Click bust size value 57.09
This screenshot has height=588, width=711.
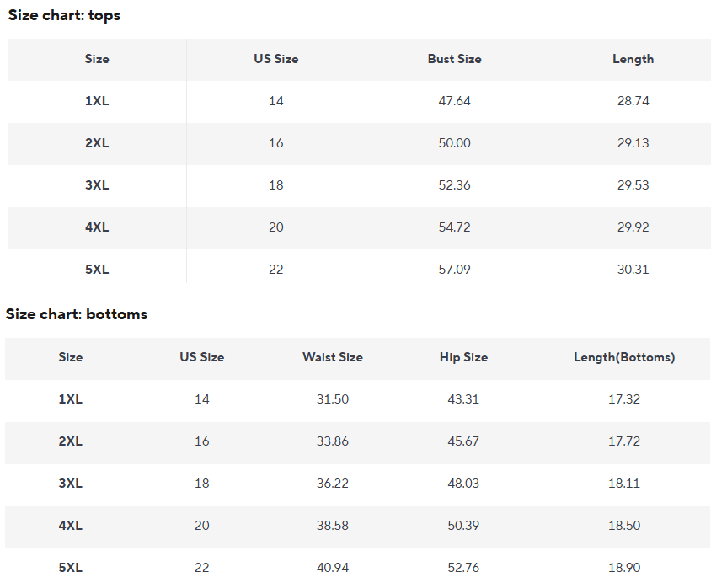tap(454, 270)
